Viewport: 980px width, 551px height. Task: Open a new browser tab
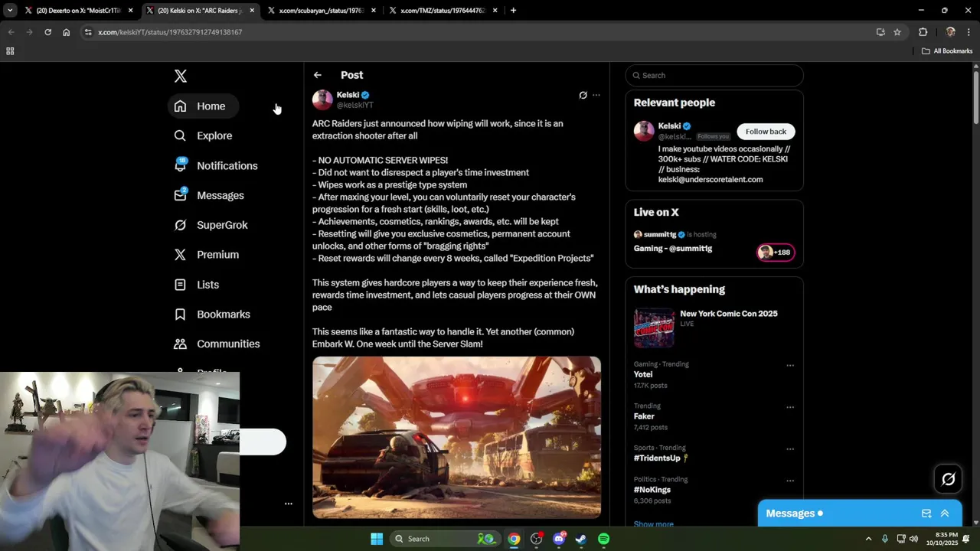coord(513,11)
